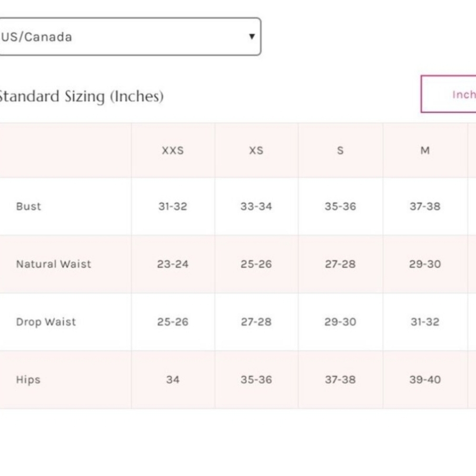The width and height of the screenshot is (476, 476).
Task: Select the Inches unit toggle button
Action: tap(448, 94)
